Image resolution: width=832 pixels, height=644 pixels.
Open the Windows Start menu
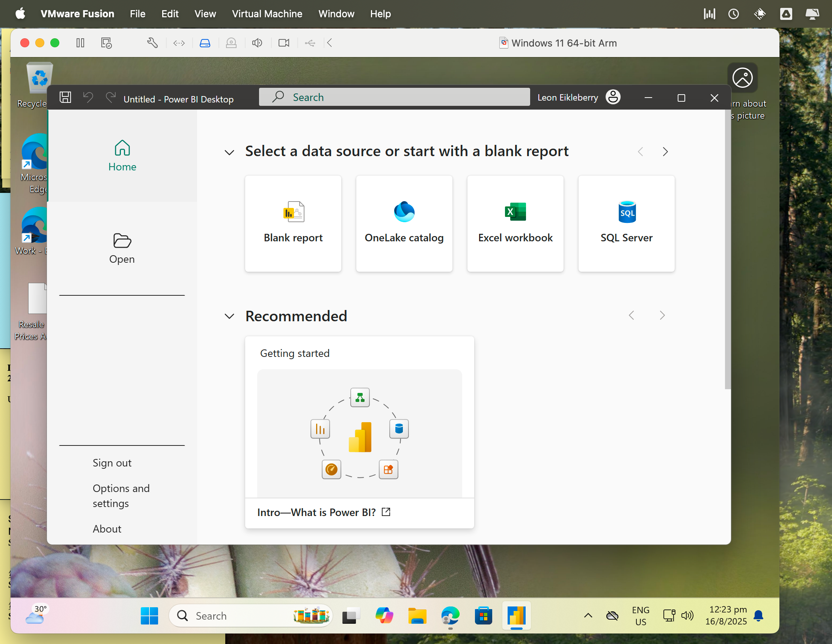pyautogui.click(x=149, y=615)
